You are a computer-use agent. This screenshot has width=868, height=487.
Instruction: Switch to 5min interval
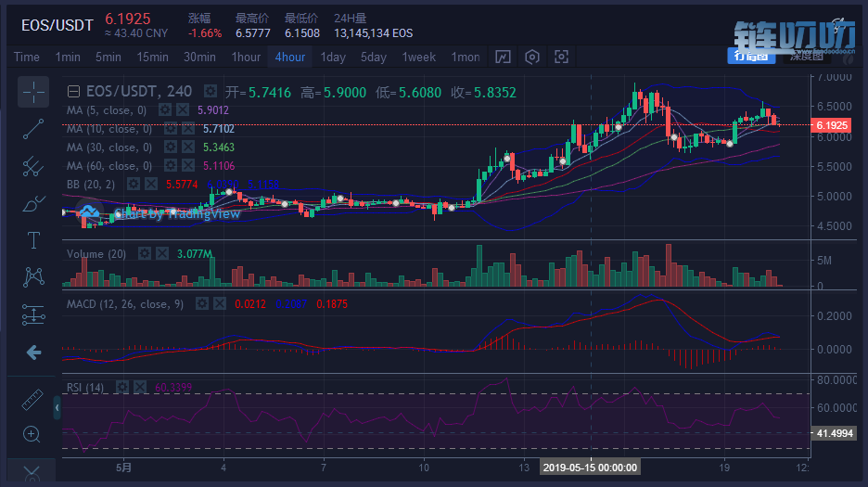tap(108, 58)
